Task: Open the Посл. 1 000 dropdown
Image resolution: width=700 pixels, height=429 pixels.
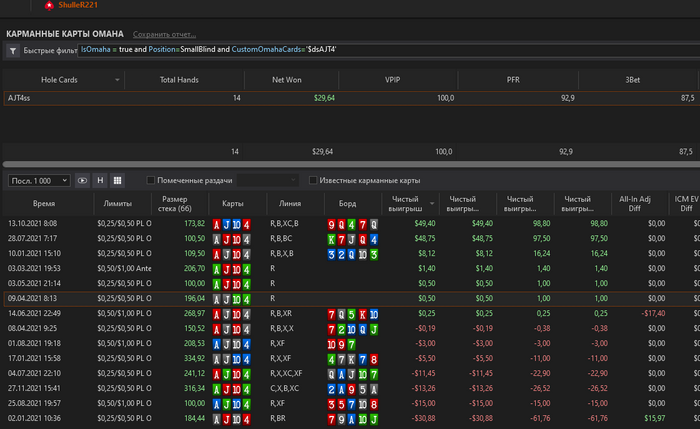Action: [38, 180]
